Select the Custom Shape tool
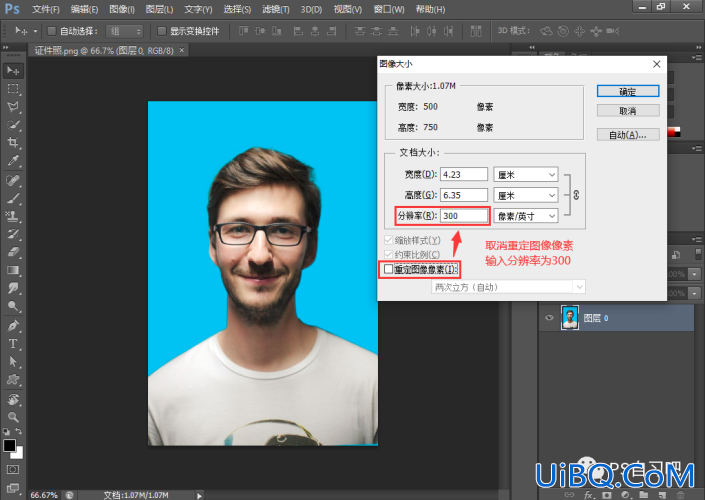 point(13,379)
